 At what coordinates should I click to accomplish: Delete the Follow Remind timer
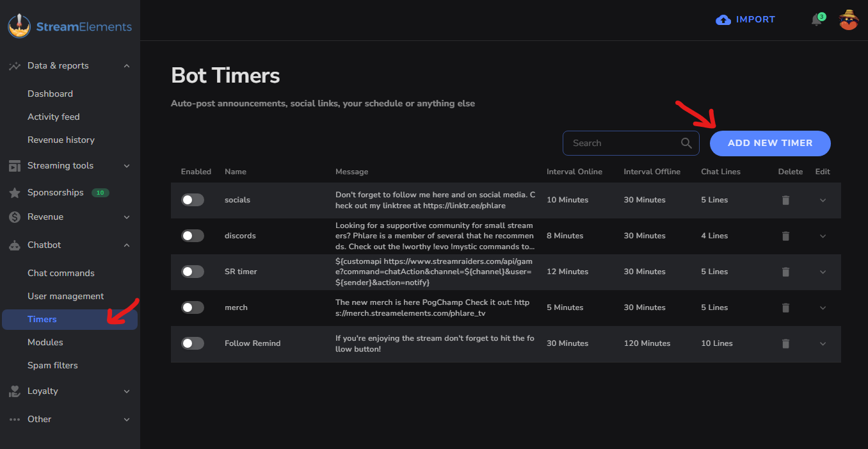pos(785,344)
